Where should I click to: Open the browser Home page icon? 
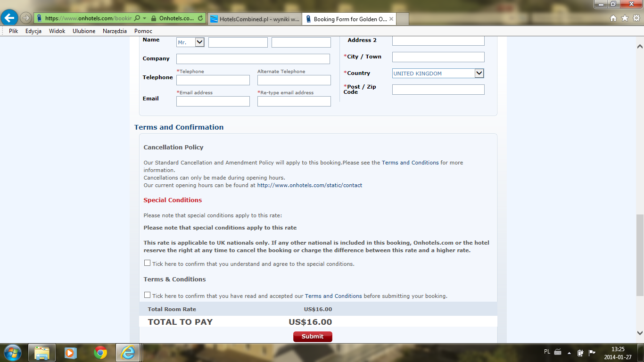coord(613,18)
